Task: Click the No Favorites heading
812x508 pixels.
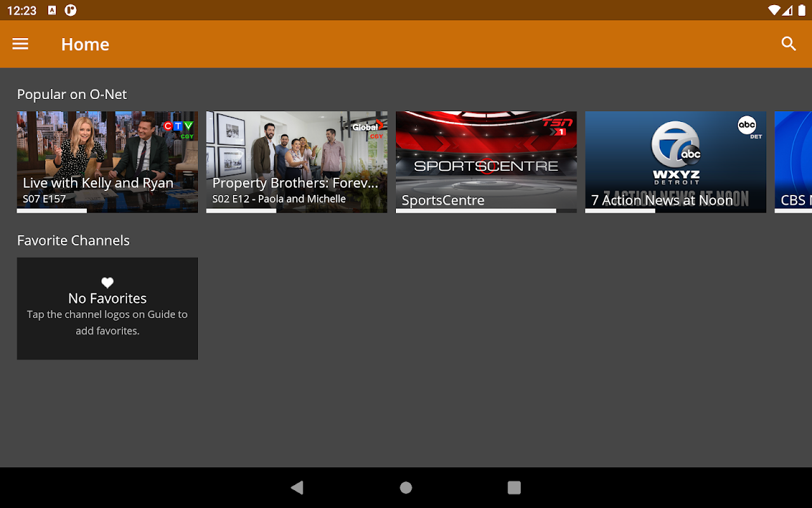Action: point(107,298)
